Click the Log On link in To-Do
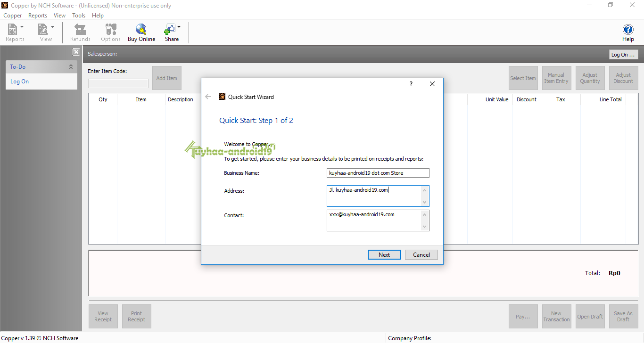 pyautogui.click(x=19, y=82)
